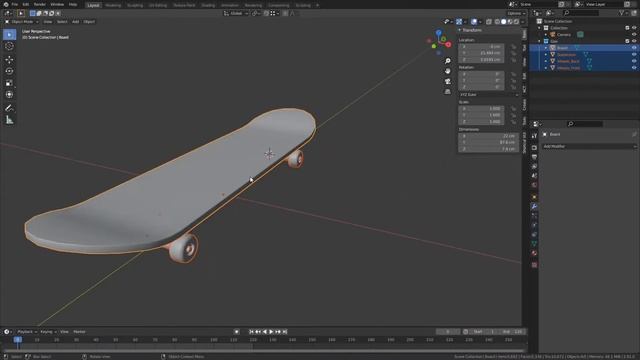Hide the Wheels_Front object with eye icon

click(634, 68)
